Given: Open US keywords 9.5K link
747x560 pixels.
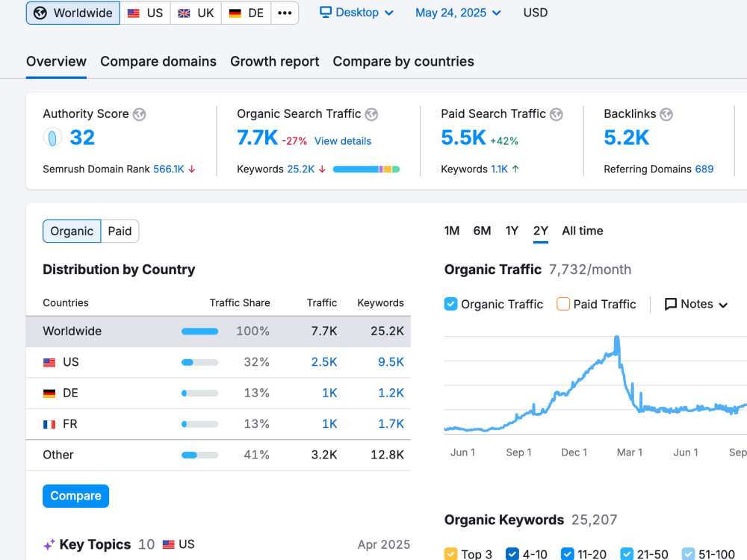Looking at the screenshot, I should [391, 362].
